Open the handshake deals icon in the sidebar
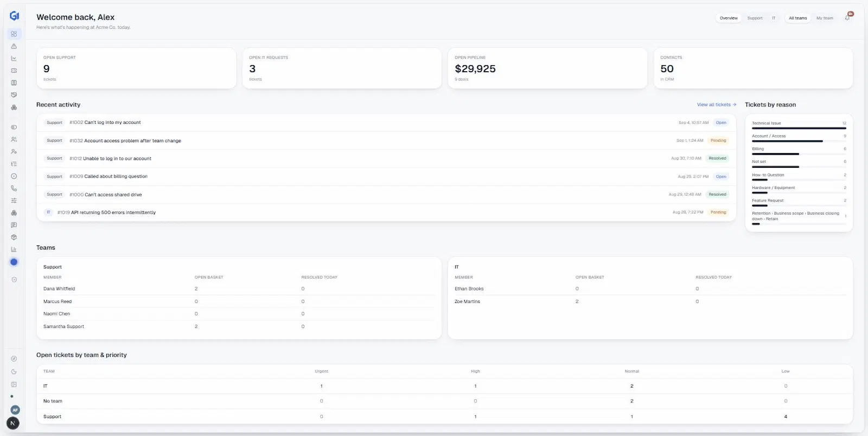868x436 pixels. click(14, 95)
